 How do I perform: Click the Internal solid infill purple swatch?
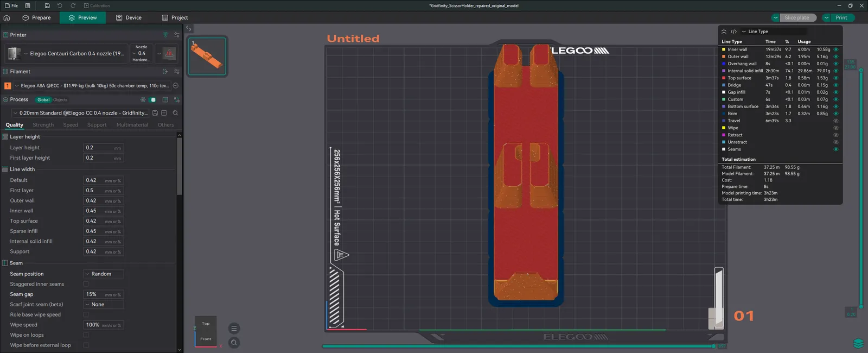(724, 71)
